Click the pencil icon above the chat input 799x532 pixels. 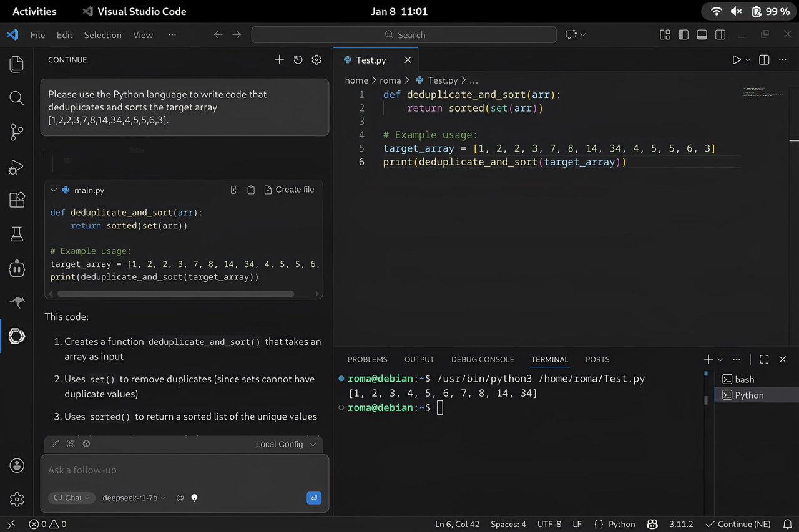(x=55, y=444)
